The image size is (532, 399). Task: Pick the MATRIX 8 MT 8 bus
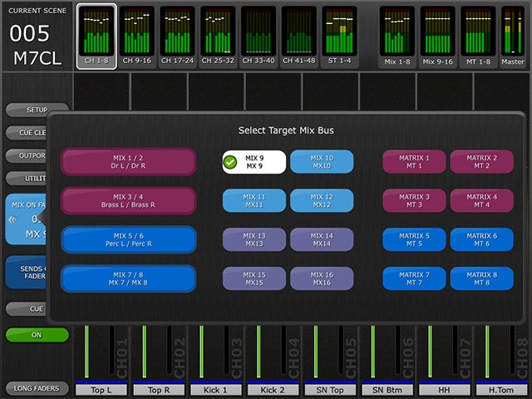[481, 278]
